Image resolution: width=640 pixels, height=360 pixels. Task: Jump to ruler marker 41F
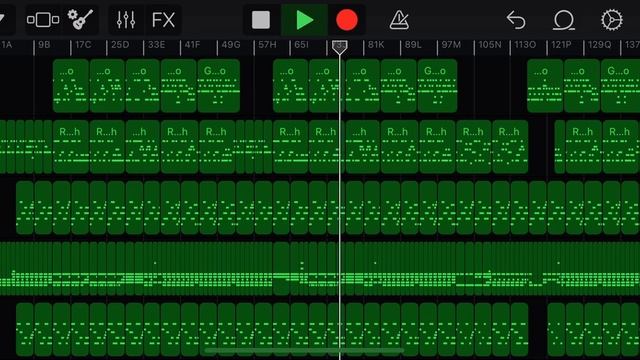(x=193, y=45)
